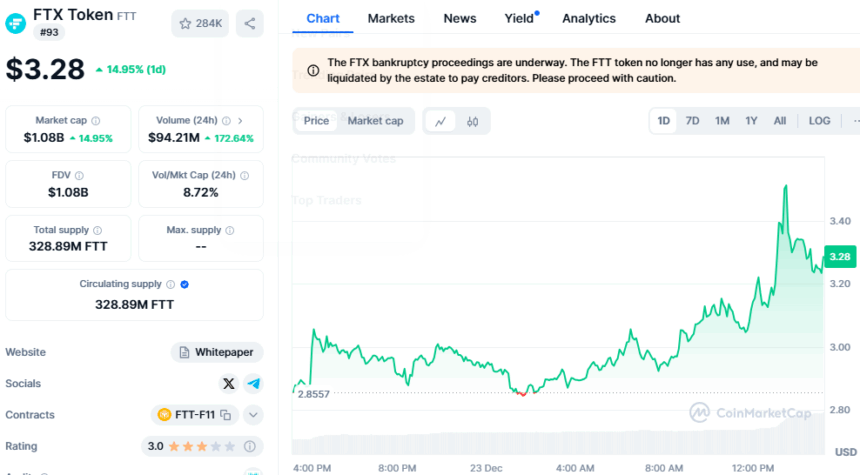Image resolution: width=860 pixels, height=475 pixels.
Task: Open the Whitepaper link
Action: [x=217, y=352]
